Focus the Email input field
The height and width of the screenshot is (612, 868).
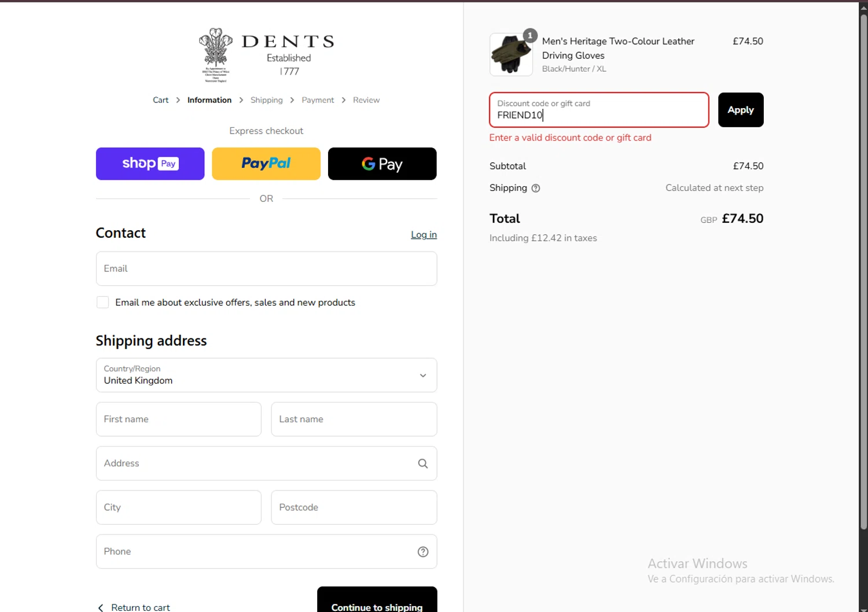266,268
